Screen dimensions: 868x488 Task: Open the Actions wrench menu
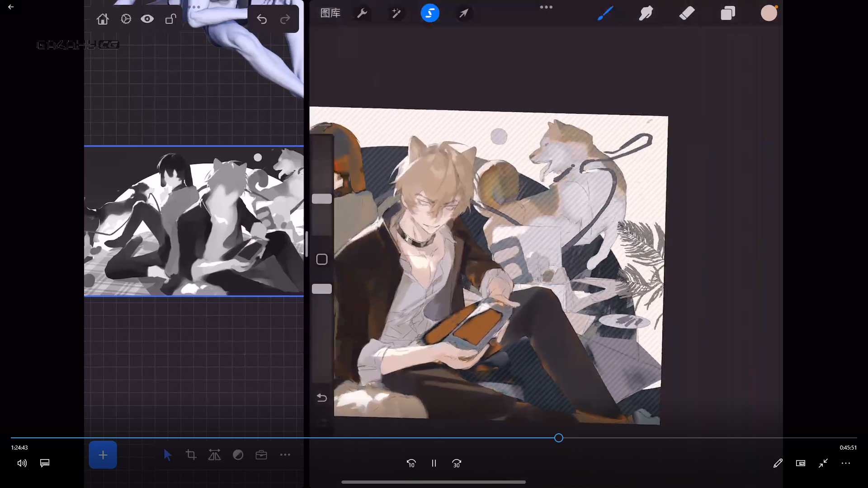click(362, 14)
